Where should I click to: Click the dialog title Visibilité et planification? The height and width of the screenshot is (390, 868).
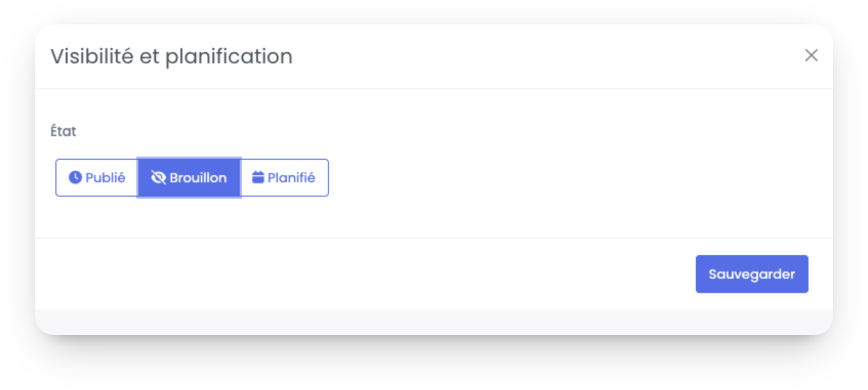[171, 57]
